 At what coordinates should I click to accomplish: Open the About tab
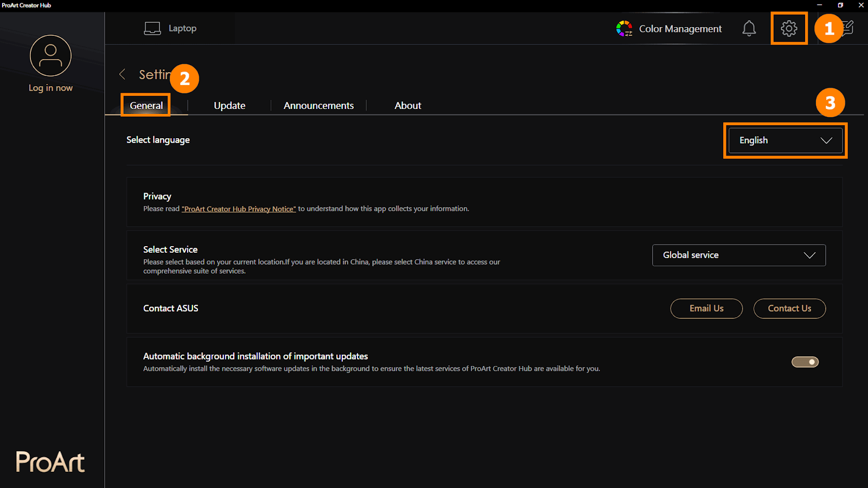point(408,105)
